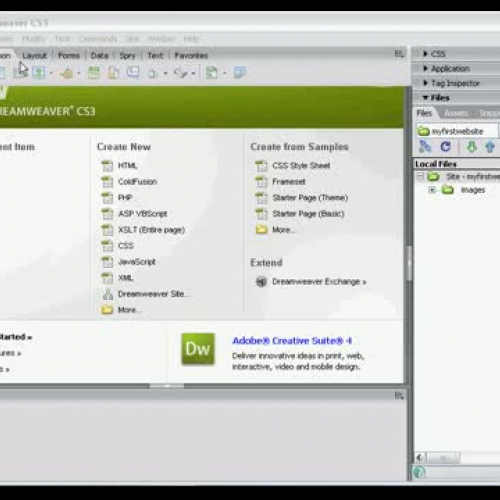Open the Head dropdown arrow in toolbar
Viewport: 500px width, 500px height.
tap(166, 73)
